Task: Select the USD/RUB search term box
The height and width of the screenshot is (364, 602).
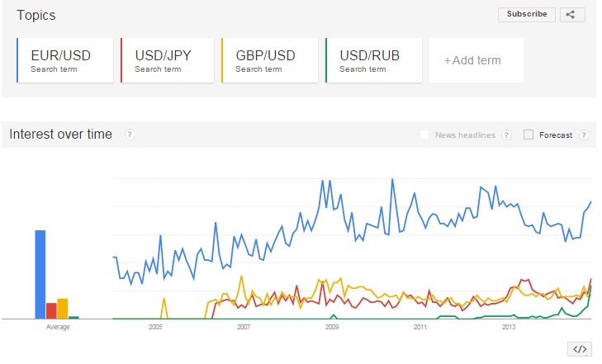Action: pyautogui.click(x=374, y=60)
